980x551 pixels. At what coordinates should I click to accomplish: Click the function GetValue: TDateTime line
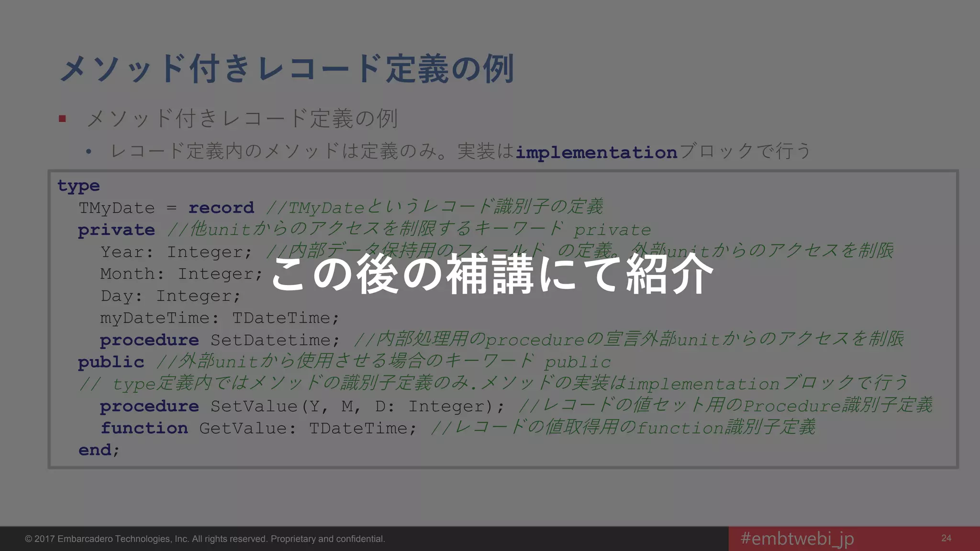tap(258, 428)
